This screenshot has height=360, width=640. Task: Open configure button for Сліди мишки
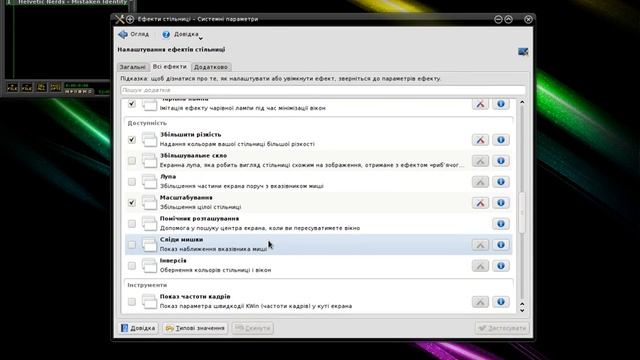[x=480, y=245]
